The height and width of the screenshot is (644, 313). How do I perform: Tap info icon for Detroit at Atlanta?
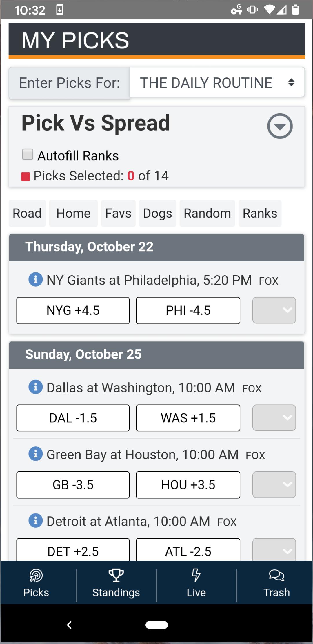pyautogui.click(x=36, y=520)
